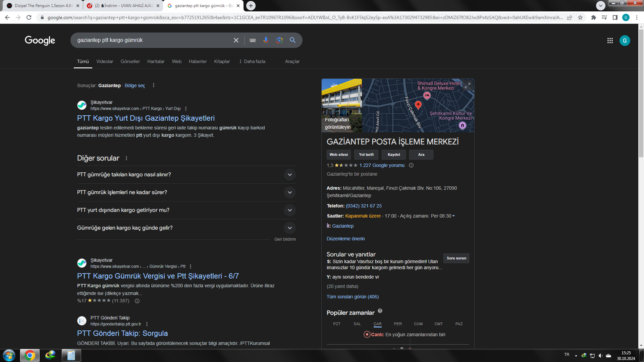Click the Web sitesi button
The image size is (644, 362).
coord(339,155)
